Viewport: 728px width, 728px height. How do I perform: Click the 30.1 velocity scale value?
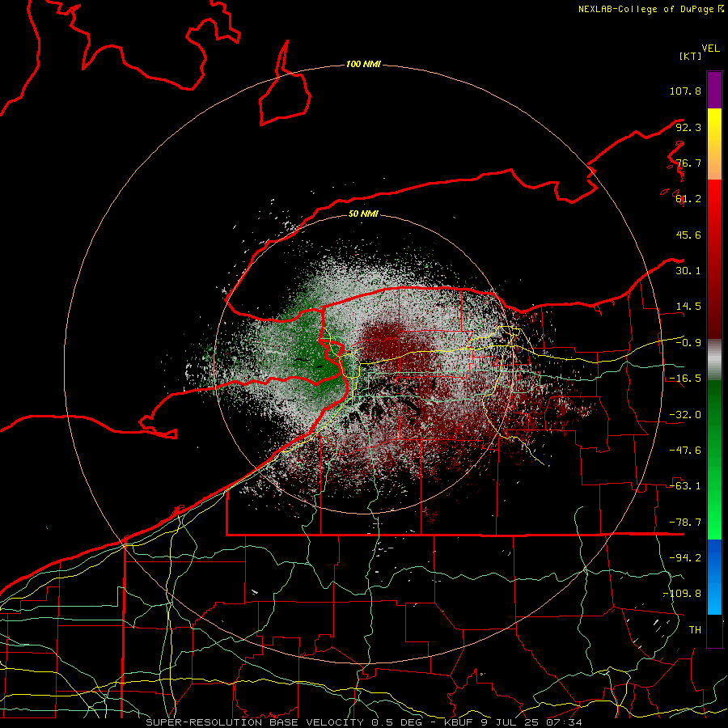[688, 271]
